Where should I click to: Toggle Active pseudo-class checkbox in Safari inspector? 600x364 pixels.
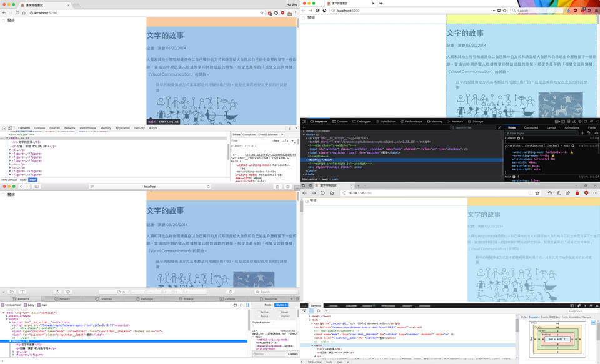click(x=259, y=312)
